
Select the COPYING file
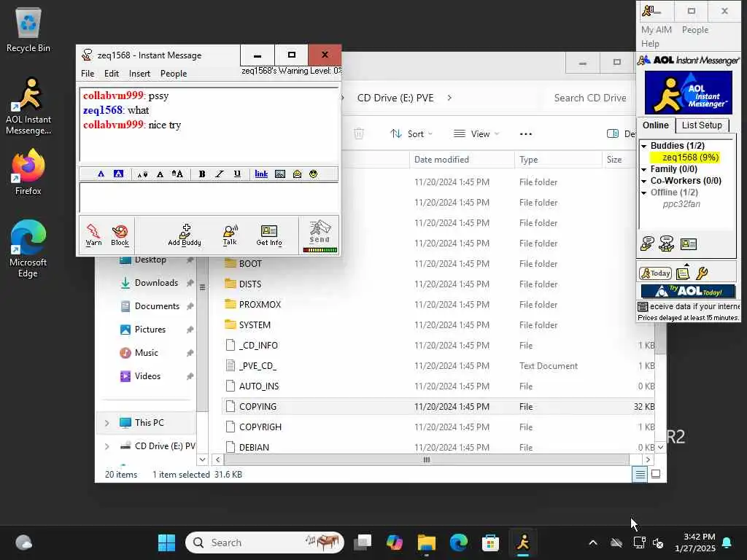click(x=258, y=407)
